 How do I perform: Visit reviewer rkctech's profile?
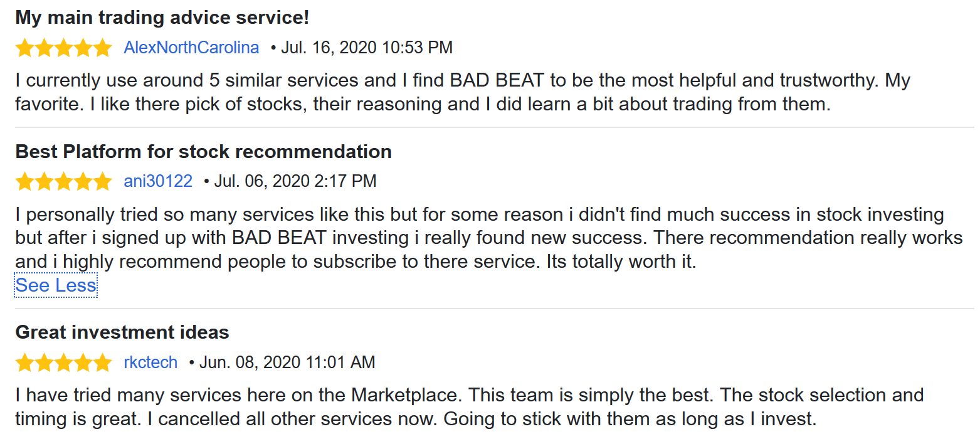pos(150,363)
